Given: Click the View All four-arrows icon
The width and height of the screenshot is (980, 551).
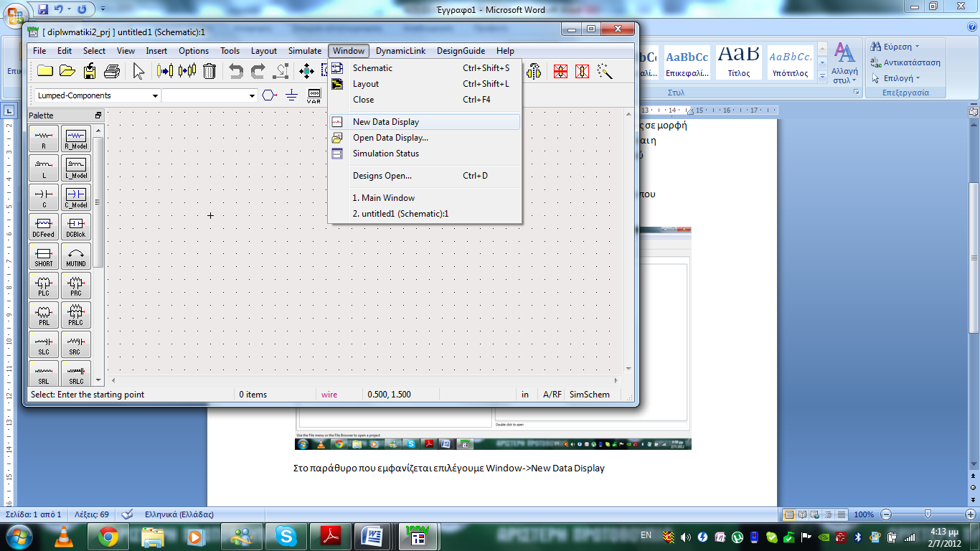Looking at the screenshot, I should (x=307, y=71).
